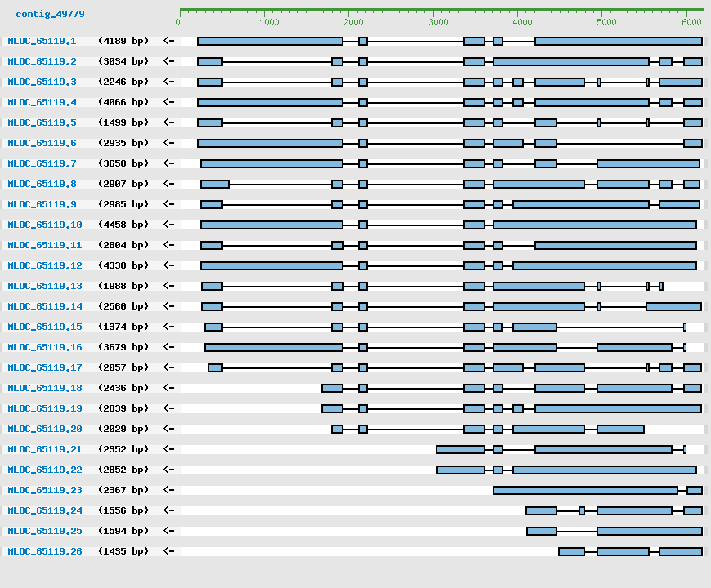Go to the MLOC_65119.17 transcript
711x588 pixels.
pyautogui.click(x=45, y=367)
